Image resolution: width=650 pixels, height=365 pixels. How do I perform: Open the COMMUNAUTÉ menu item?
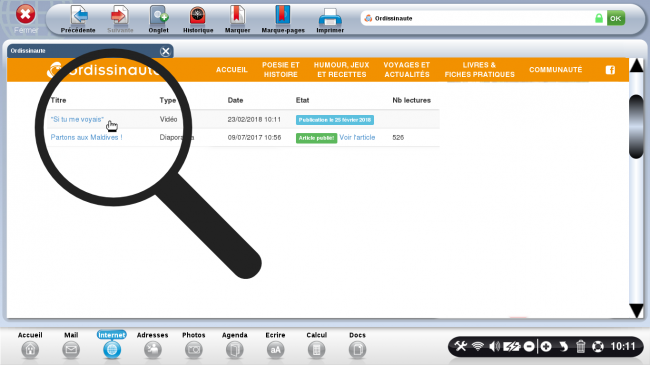555,70
